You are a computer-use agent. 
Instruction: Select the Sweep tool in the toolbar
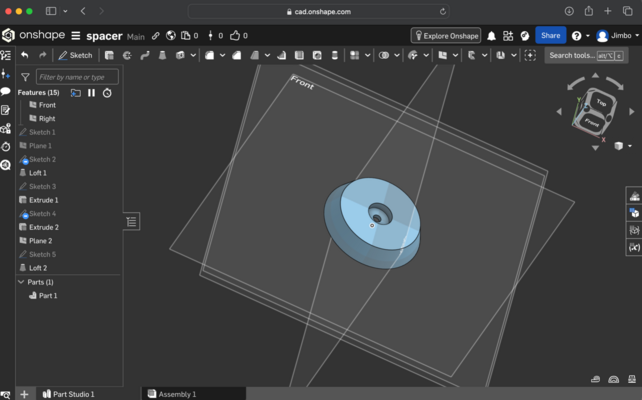tap(145, 55)
